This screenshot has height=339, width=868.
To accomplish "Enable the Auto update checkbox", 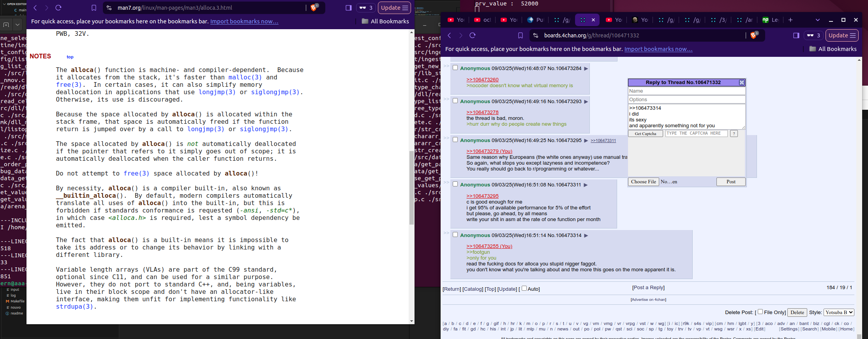I will coord(524,288).
